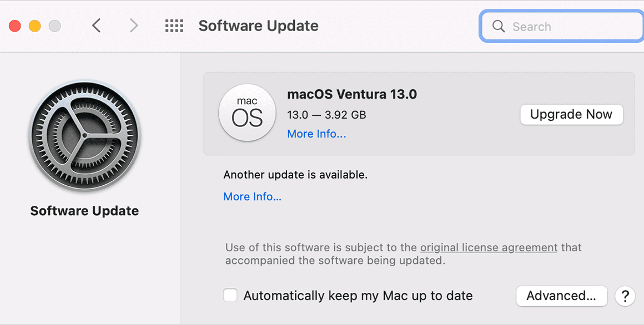Click the round macOS logo icon

[247, 113]
